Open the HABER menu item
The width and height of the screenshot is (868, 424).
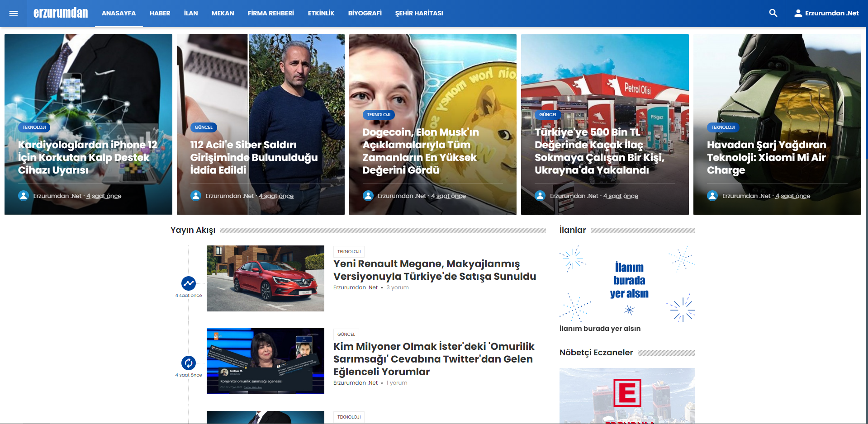pyautogui.click(x=160, y=13)
